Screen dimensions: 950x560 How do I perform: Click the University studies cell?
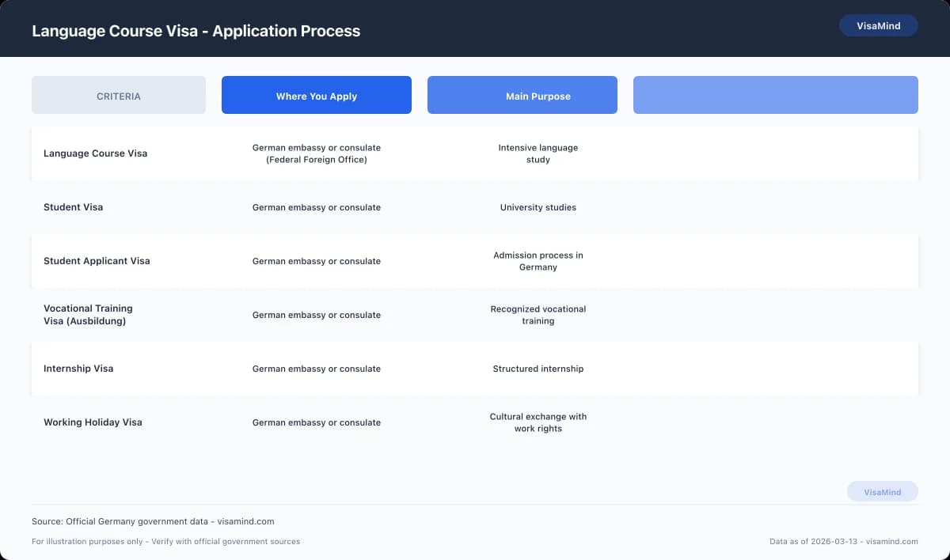tap(538, 207)
